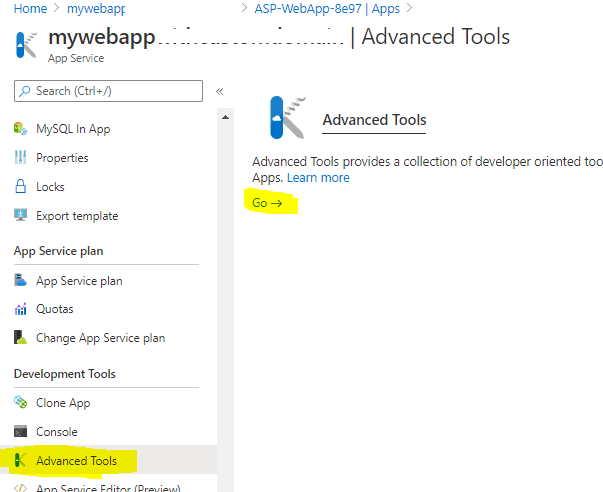Click the Export template icon

tap(20, 216)
